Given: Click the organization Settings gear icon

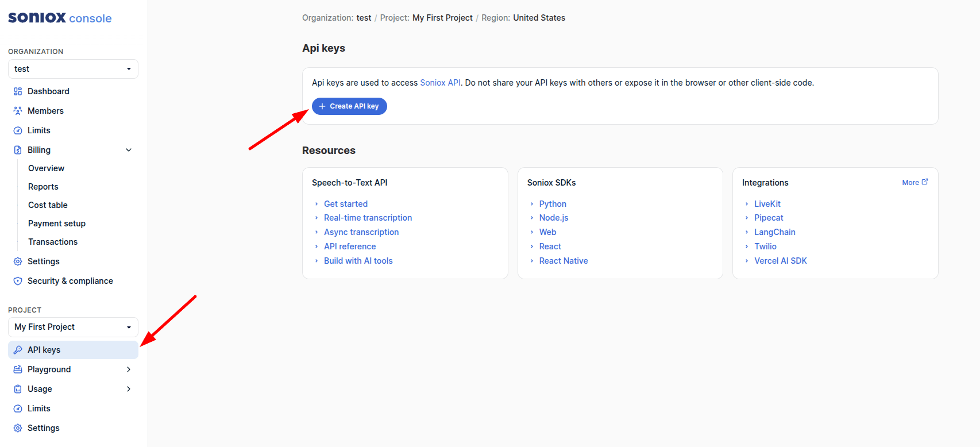Looking at the screenshot, I should point(18,261).
